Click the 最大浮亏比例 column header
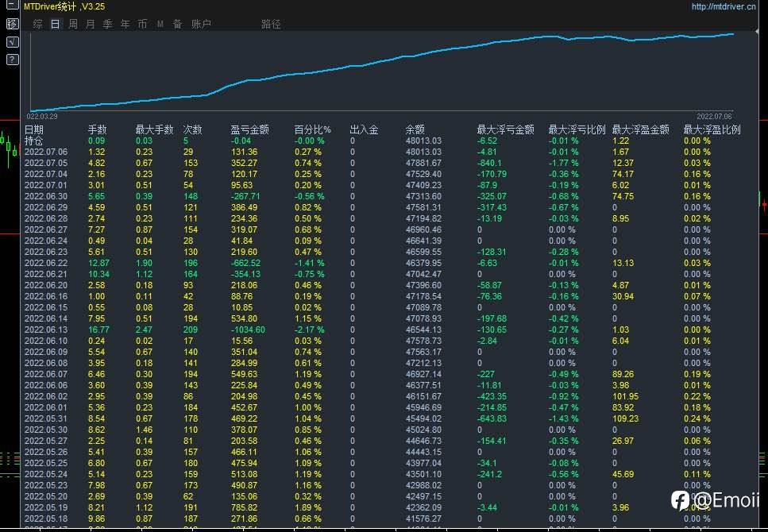 tap(577, 129)
